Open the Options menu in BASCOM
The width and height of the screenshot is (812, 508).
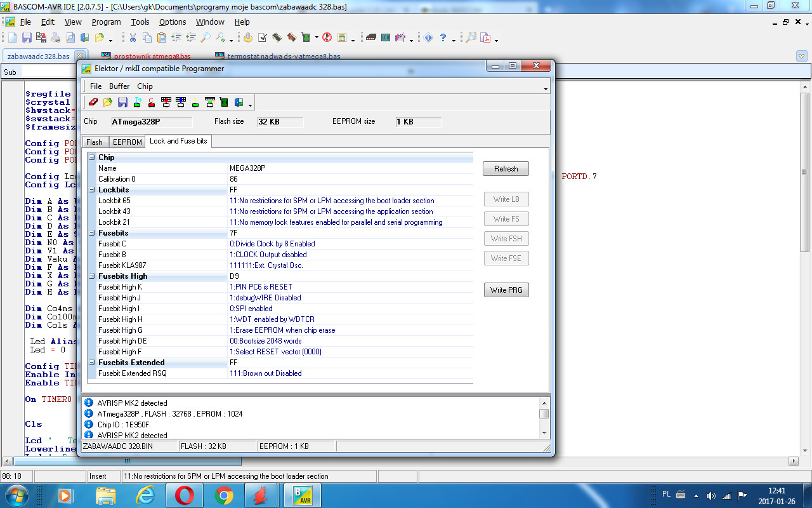(x=173, y=22)
